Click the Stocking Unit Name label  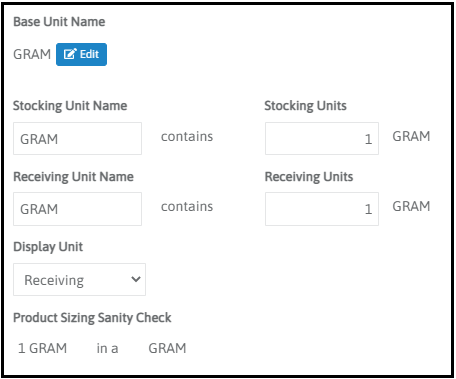[70, 106]
